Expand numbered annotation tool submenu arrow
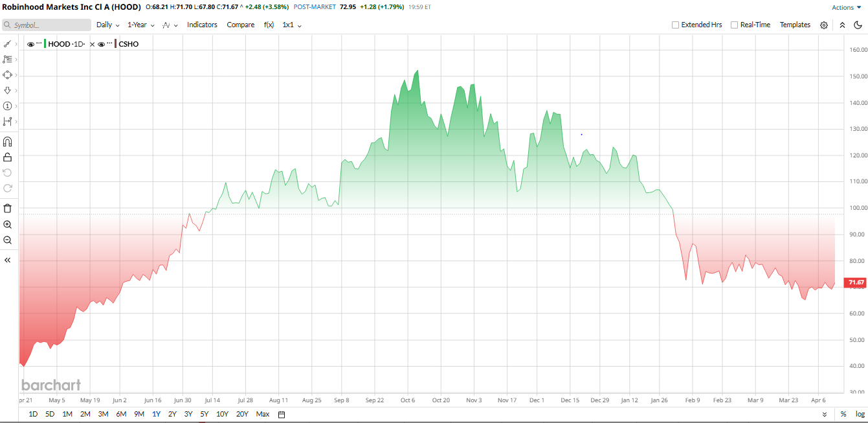This screenshot has width=868, height=423. 16,106
